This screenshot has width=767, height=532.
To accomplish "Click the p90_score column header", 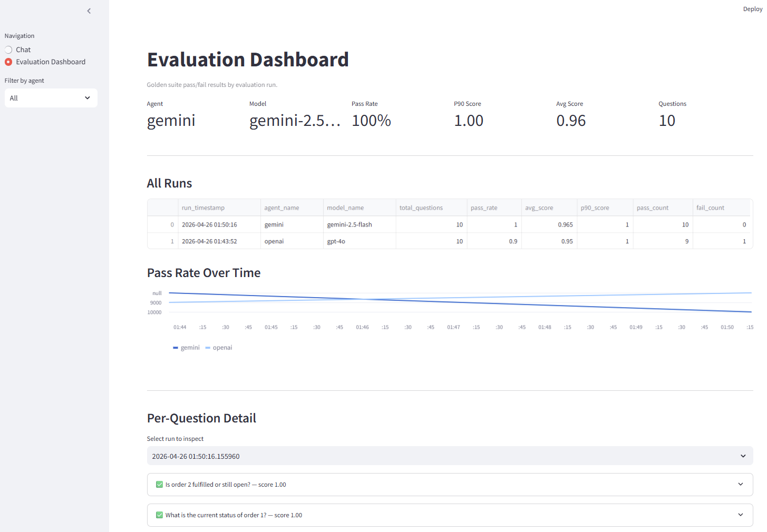I will 605,208.
